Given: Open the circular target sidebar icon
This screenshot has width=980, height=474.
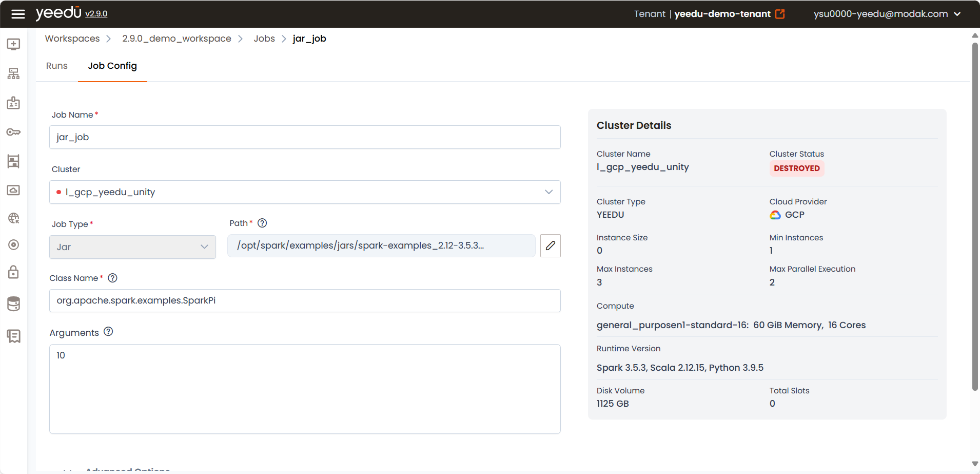Looking at the screenshot, I should (x=13, y=245).
